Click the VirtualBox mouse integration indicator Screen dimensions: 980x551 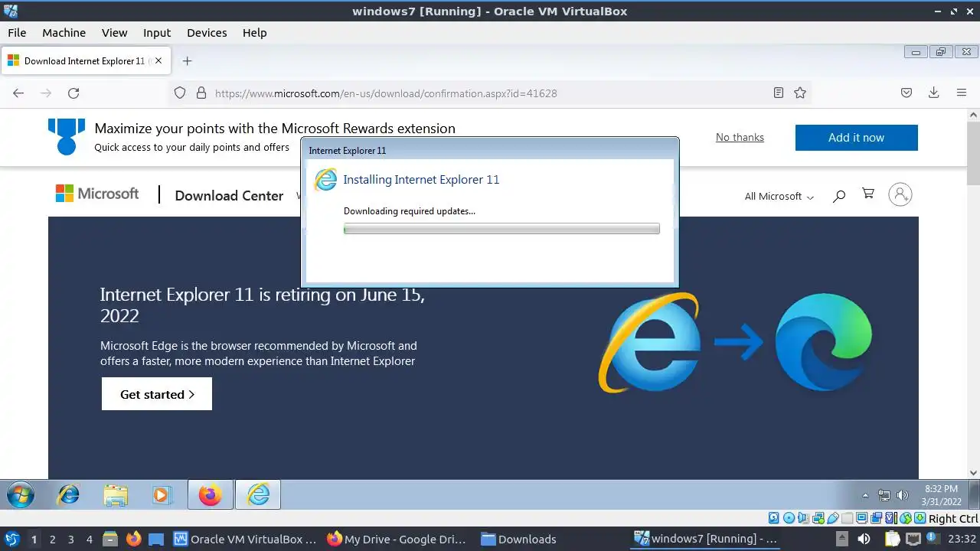coord(906,519)
